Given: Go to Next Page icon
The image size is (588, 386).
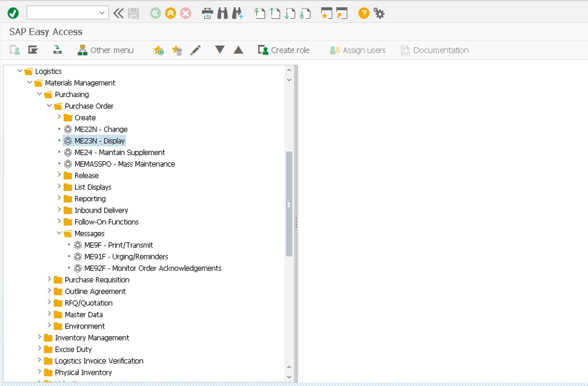Looking at the screenshot, I should 290,13.
